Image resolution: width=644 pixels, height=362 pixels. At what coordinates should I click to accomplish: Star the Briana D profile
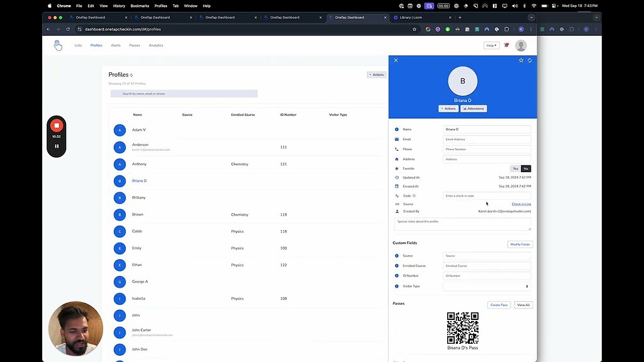tap(521, 60)
